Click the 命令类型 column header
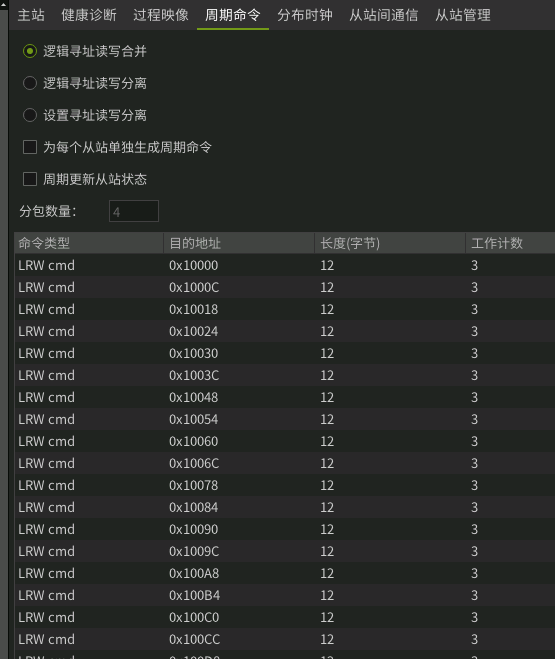The height and width of the screenshot is (659, 555). pos(89,243)
